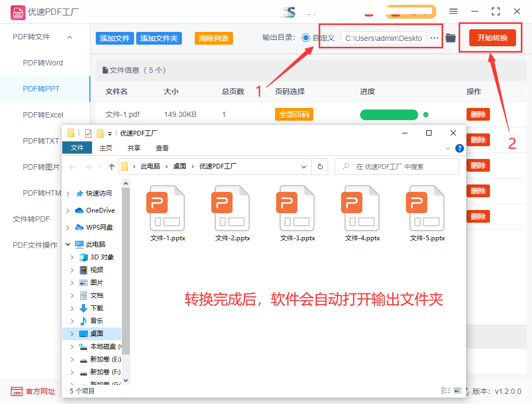Open the Explorer 共享 tab

point(134,148)
